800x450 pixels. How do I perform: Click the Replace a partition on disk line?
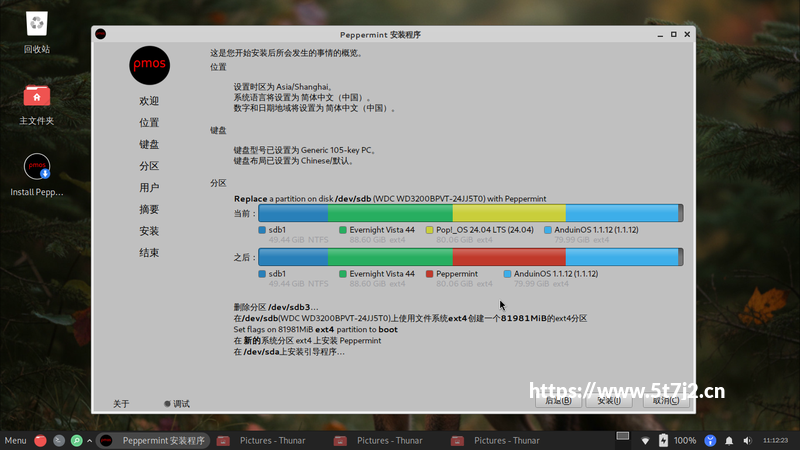[x=390, y=198]
